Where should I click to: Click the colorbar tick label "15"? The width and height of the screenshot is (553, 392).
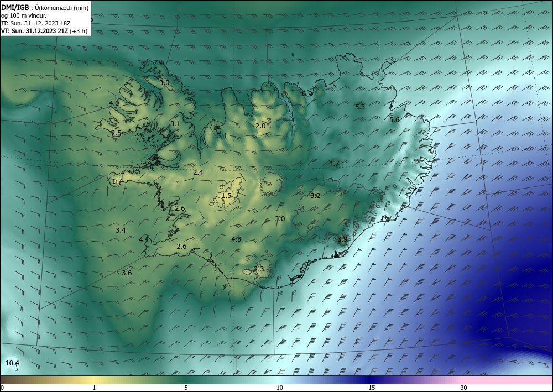[372, 388]
